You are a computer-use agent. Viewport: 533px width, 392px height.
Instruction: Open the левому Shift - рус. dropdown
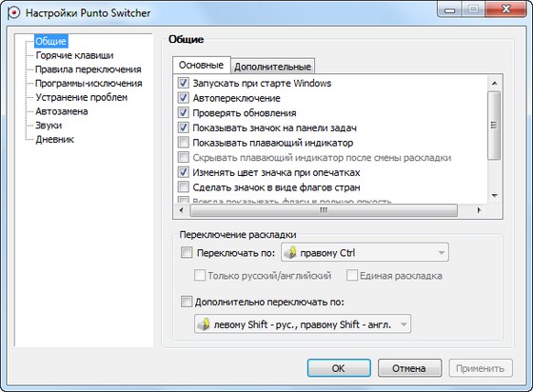[x=303, y=324]
